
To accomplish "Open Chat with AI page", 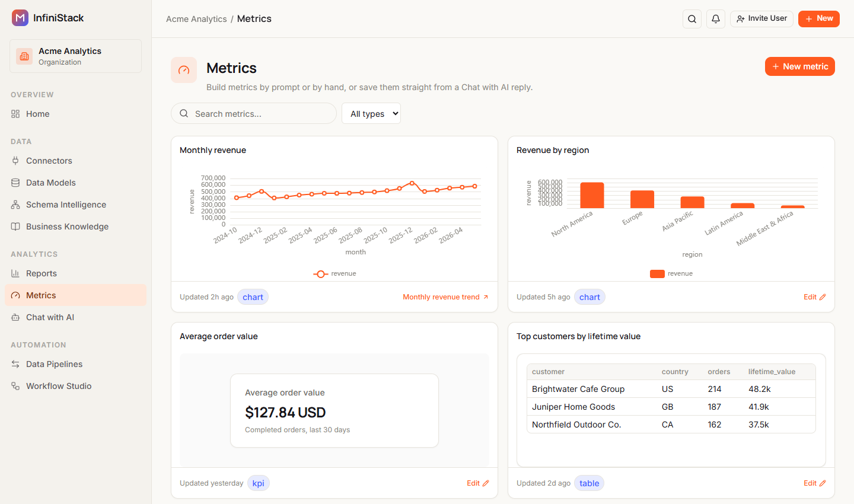I will 75,317.
